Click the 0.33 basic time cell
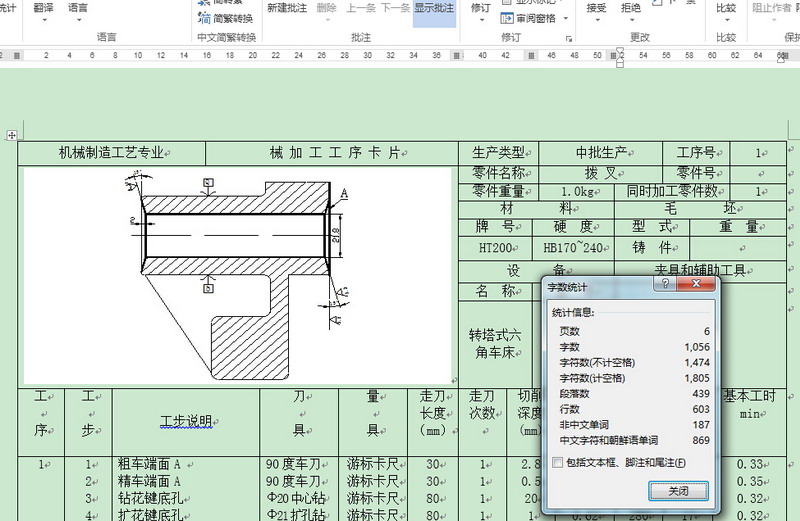Image resolution: width=800 pixels, height=521 pixels. pos(749,464)
